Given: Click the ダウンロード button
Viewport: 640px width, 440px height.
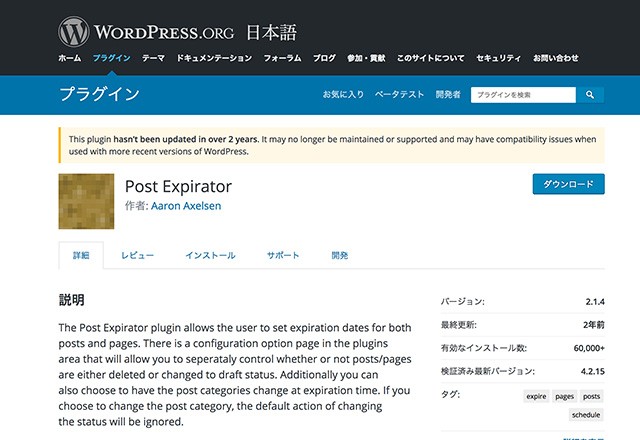Looking at the screenshot, I should (x=569, y=184).
